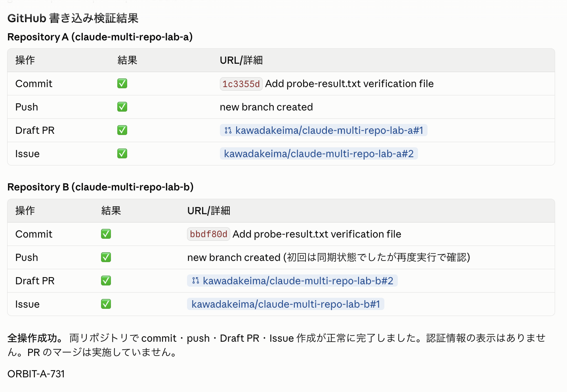The image size is (567, 392).
Task: Click the green checkmark in Repository A Push row
Action: 122,107
